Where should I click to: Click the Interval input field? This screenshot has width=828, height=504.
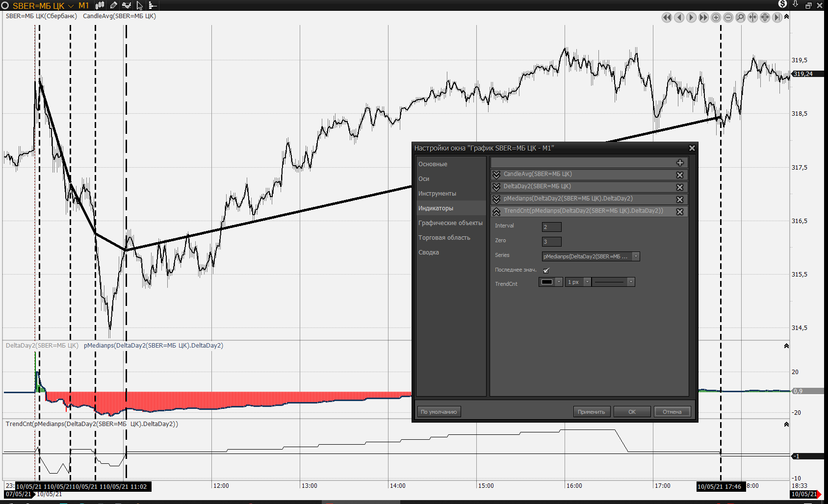(x=551, y=227)
